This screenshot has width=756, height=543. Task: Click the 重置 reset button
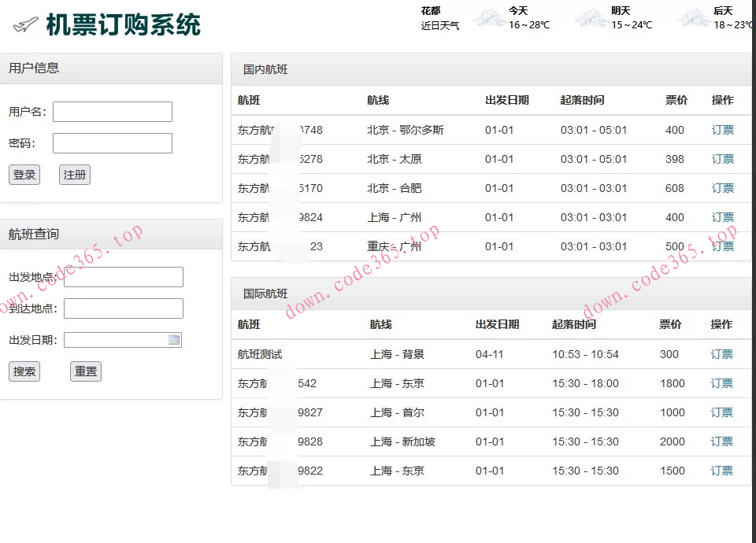(85, 371)
